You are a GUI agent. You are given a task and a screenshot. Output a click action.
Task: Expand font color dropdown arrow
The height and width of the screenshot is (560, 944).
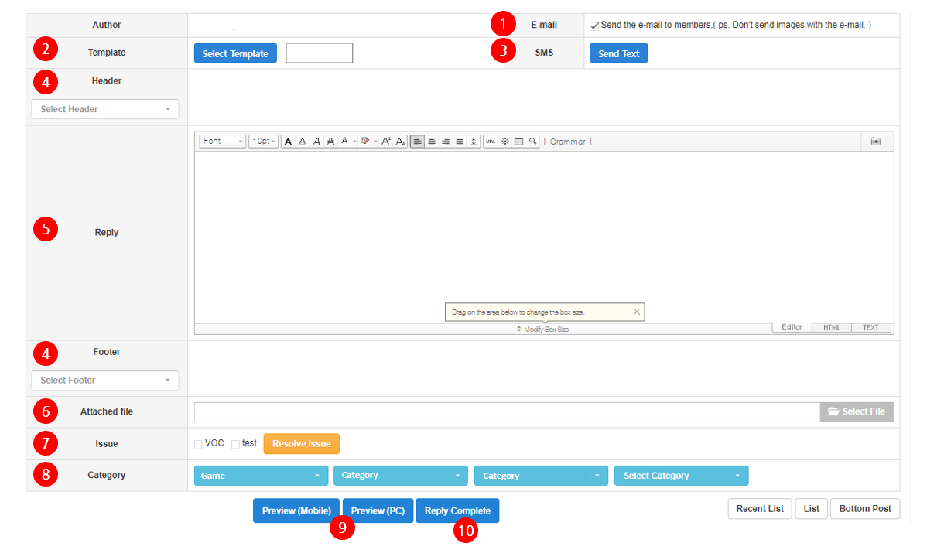(354, 142)
